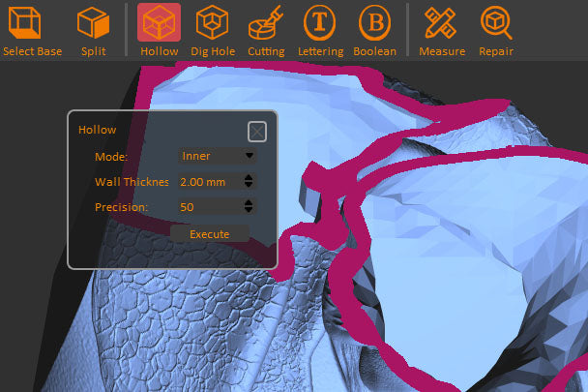Select the Select Base tool icon
This screenshot has width=588, height=392.
tap(25, 23)
